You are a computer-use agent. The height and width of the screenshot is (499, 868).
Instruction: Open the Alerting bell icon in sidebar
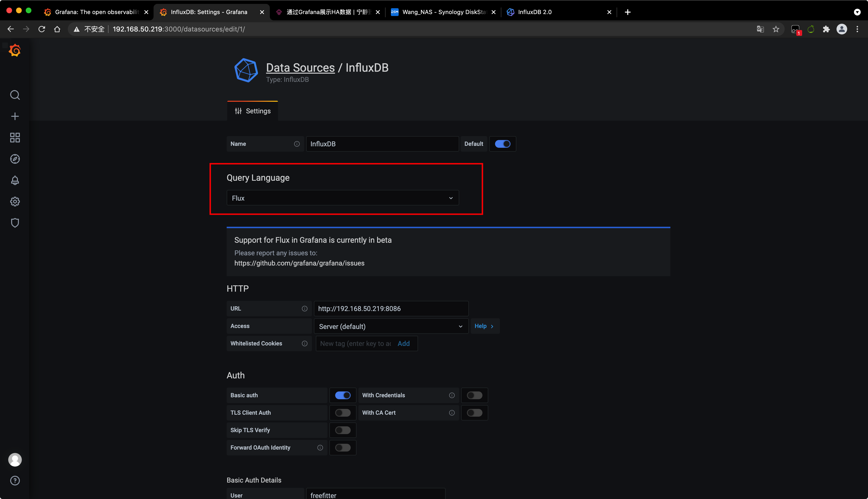click(x=15, y=180)
